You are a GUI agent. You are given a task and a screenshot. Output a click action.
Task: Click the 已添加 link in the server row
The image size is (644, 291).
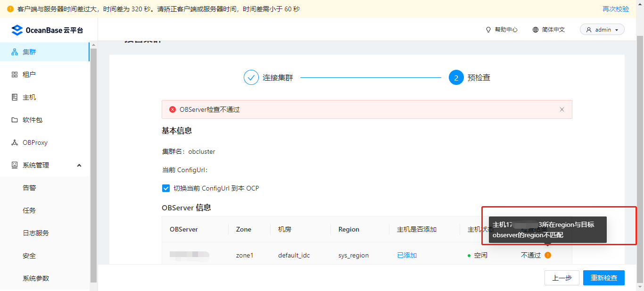tap(407, 255)
